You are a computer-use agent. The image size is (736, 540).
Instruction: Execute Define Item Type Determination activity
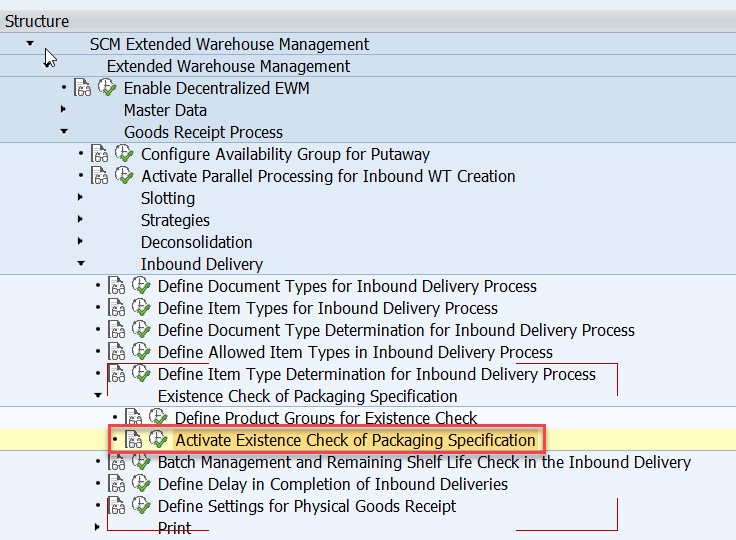click(x=141, y=374)
